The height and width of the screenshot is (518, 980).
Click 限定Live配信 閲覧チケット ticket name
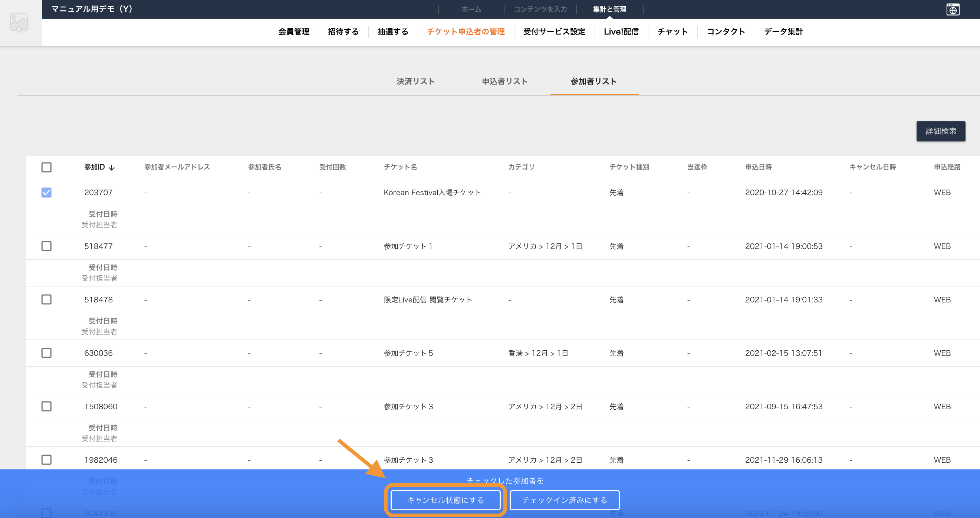coord(428,299)
